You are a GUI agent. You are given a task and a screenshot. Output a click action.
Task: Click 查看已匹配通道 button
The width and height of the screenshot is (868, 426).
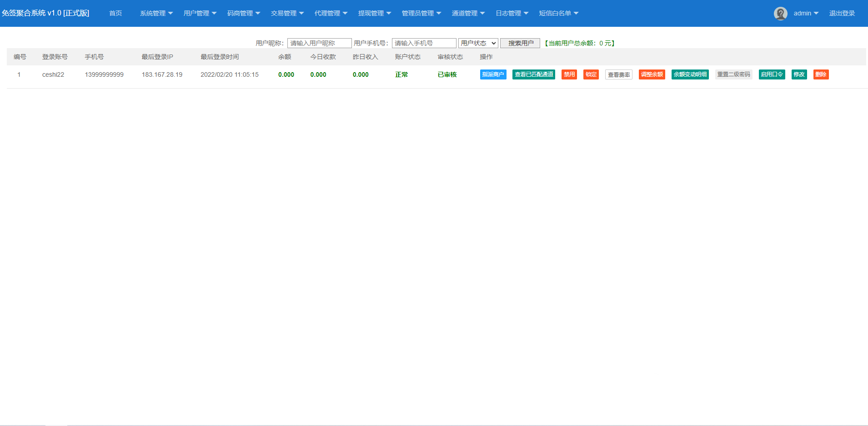pos(534,74)
